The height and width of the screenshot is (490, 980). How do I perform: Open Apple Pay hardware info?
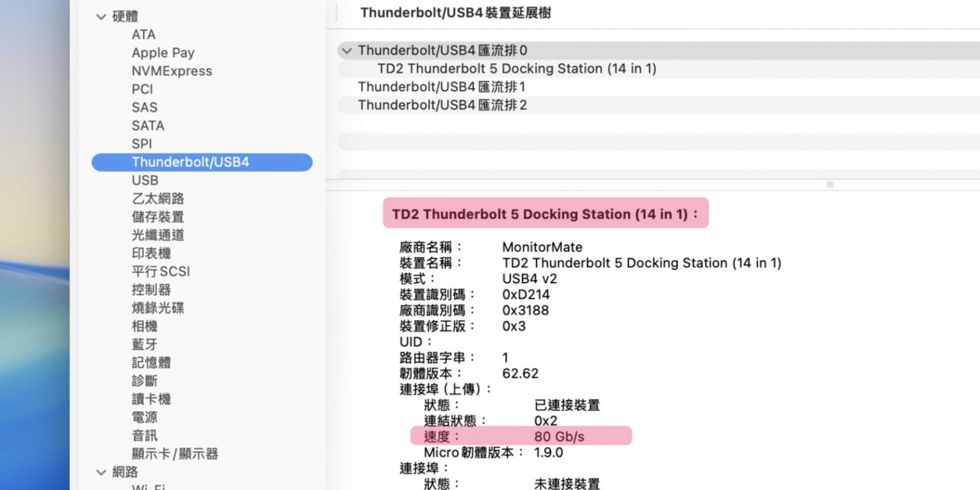coord(163,53)
